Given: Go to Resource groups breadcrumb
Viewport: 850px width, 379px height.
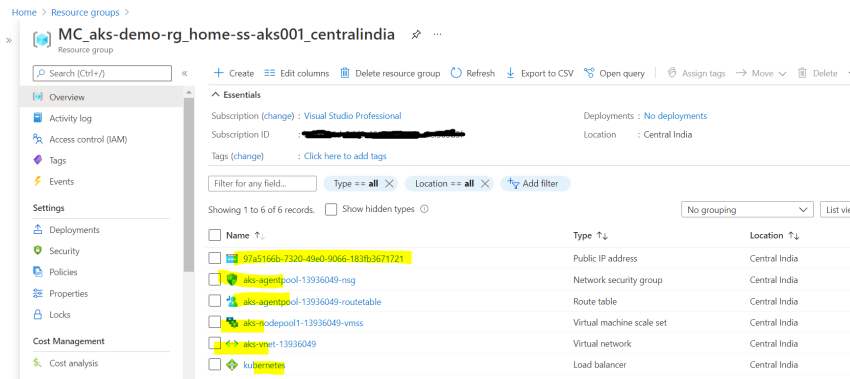Looking at the screenshot, I should tap(85, 12).
